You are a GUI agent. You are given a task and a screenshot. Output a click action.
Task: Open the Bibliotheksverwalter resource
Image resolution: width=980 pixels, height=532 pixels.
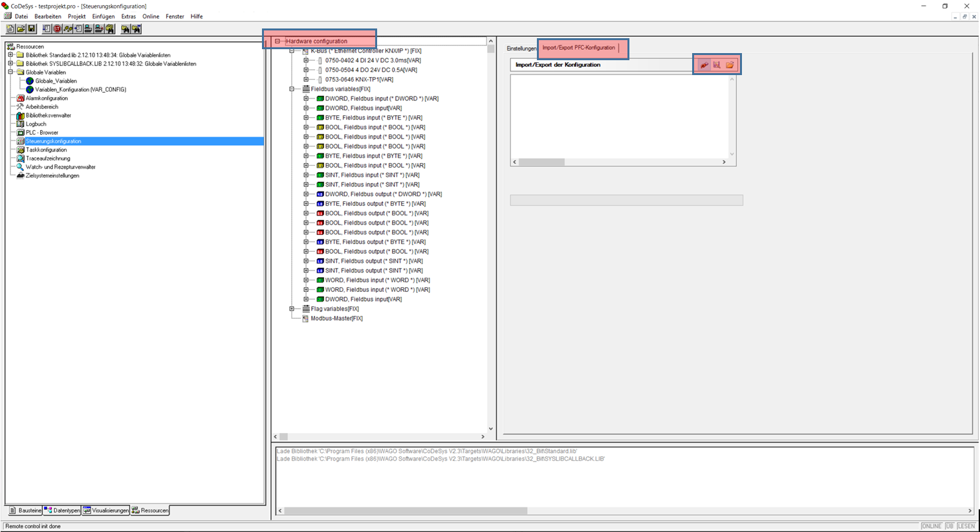[x=49, y=115]
